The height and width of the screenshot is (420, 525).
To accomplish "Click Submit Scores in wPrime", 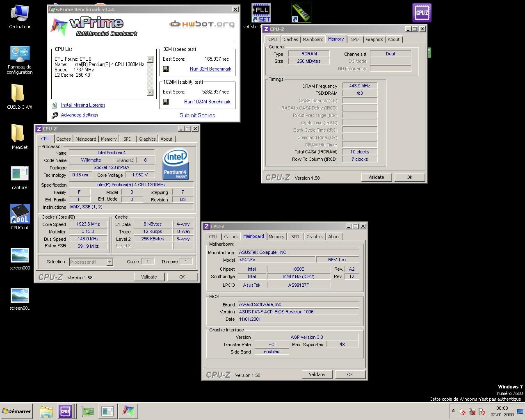I will point(197,116).
